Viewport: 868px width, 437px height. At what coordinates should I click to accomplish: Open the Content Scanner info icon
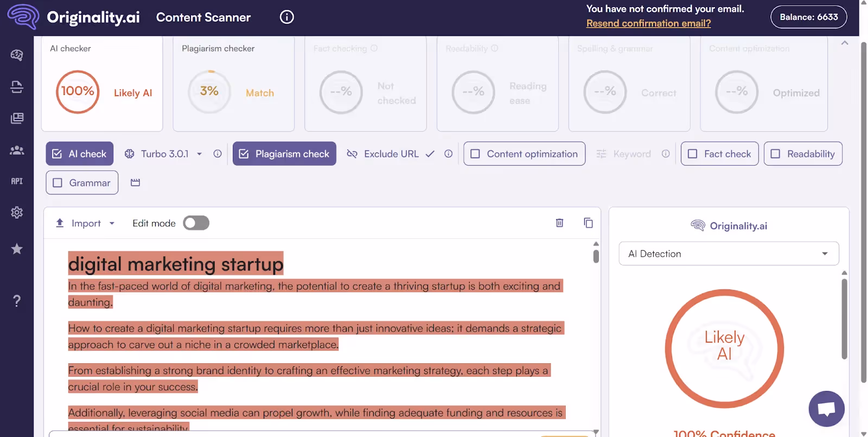coord(287,17)
